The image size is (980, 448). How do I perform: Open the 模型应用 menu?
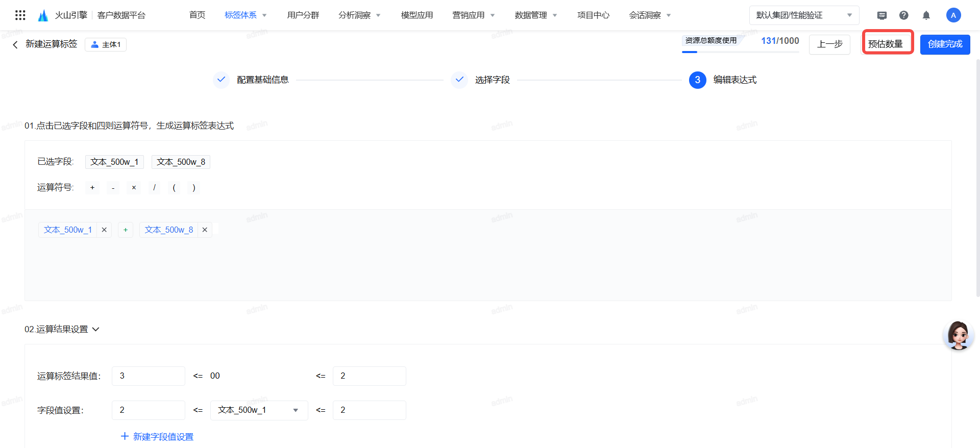pyautogui.click(x=417, y=15)
